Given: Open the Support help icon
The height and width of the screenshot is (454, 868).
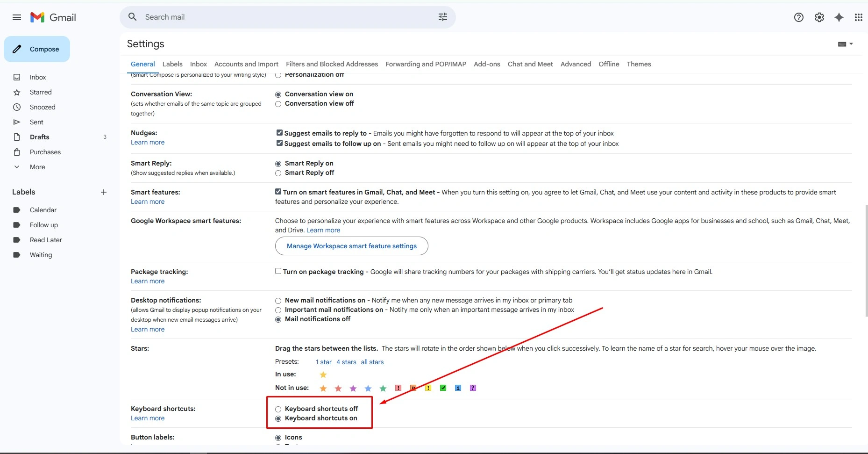Looking at the screenshot, I should tap(799, 17).
